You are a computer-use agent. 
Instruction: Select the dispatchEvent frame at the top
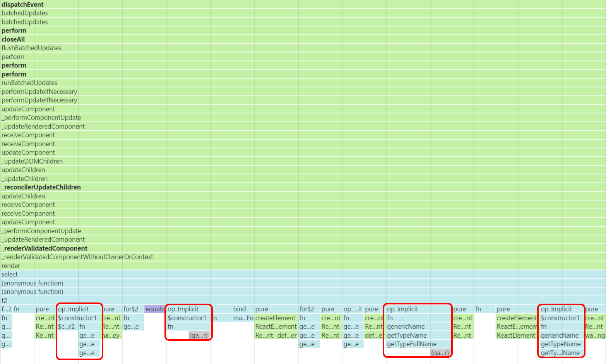(x=22, y=5)
